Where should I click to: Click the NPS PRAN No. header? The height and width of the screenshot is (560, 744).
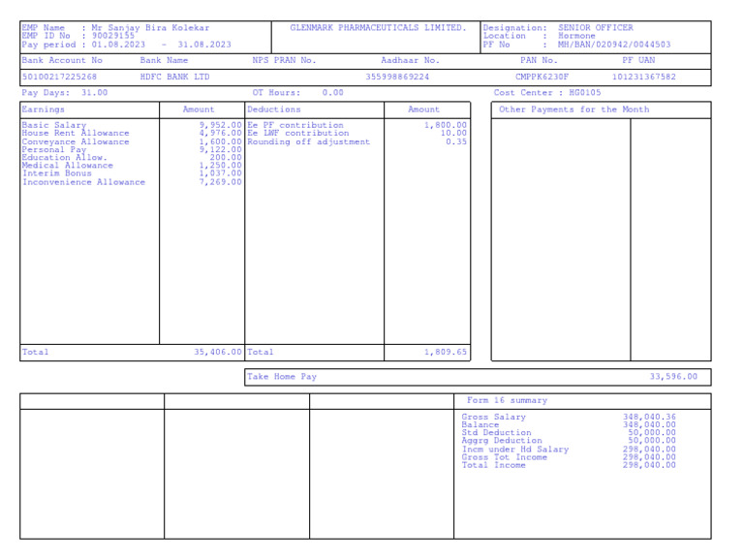[x=284, y=60]
